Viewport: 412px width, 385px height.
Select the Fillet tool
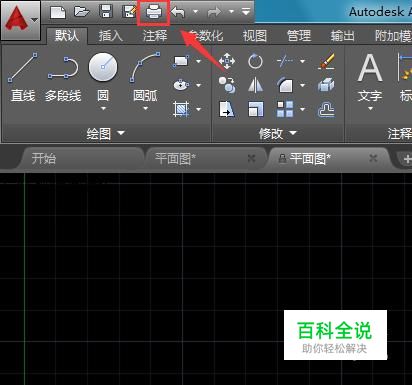285,85
